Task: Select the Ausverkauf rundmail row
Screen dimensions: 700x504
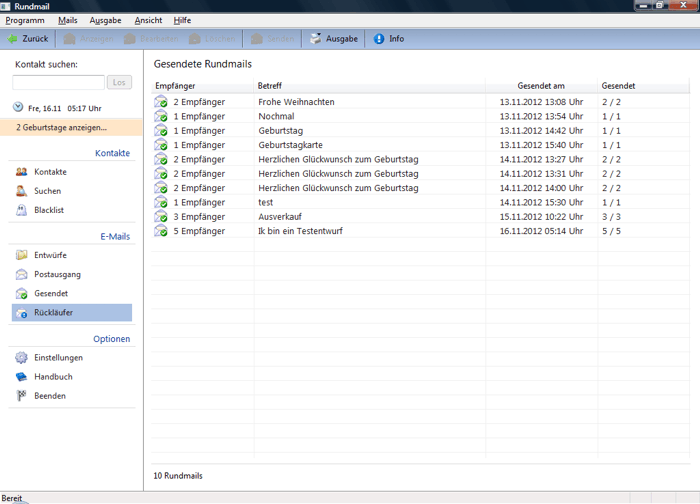Action: pyautogui.click(x=421, y=217)
